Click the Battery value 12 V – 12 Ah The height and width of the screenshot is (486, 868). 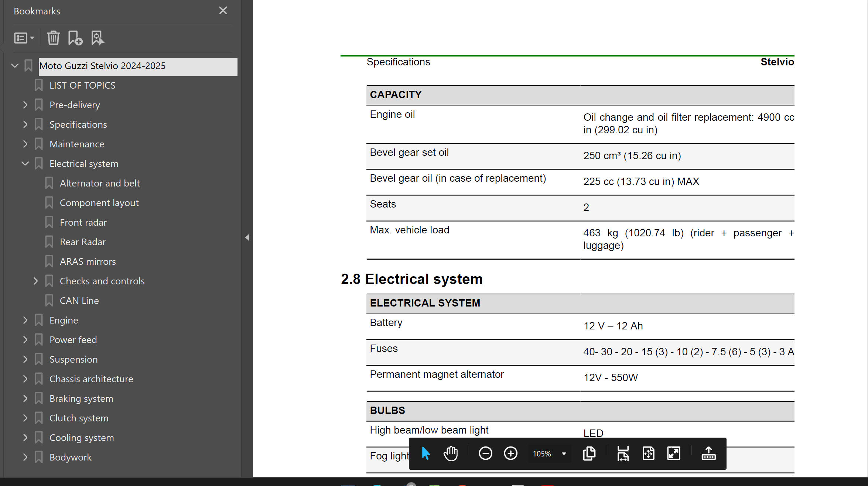pos(613,326)
